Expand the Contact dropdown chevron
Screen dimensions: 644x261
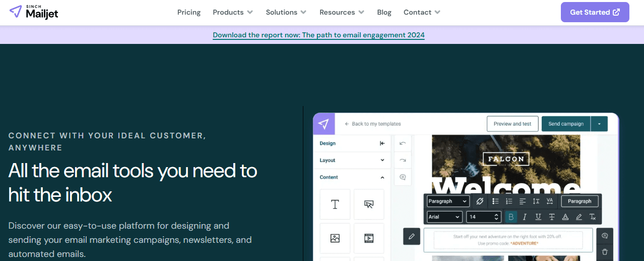click(x=437, y=12)
